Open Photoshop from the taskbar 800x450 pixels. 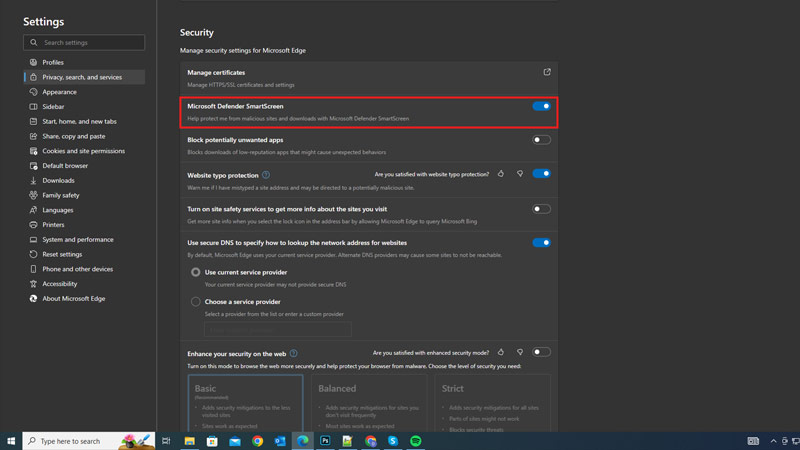tap(325, 441)
